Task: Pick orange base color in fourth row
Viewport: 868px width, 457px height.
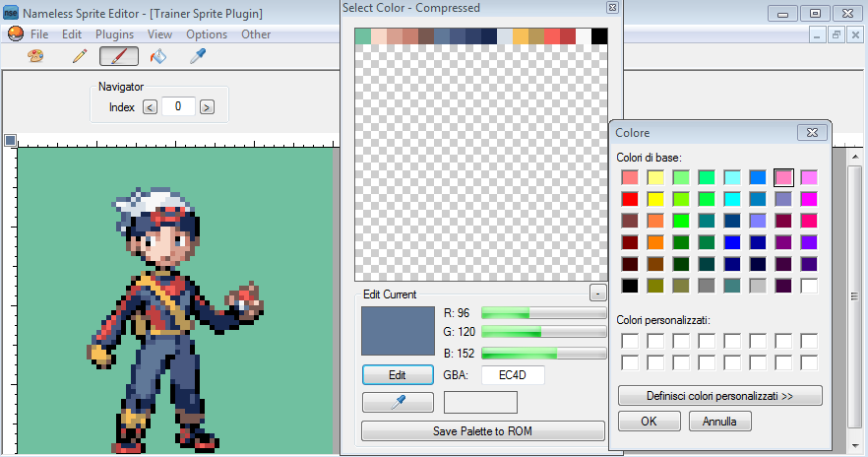Action: (655, 242)
